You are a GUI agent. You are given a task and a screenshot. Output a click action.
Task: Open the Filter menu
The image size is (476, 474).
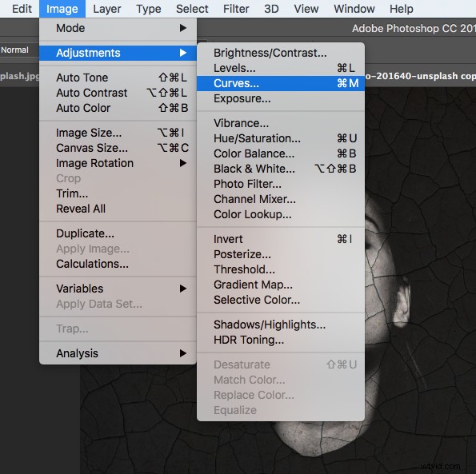click(x=236, y=9)
